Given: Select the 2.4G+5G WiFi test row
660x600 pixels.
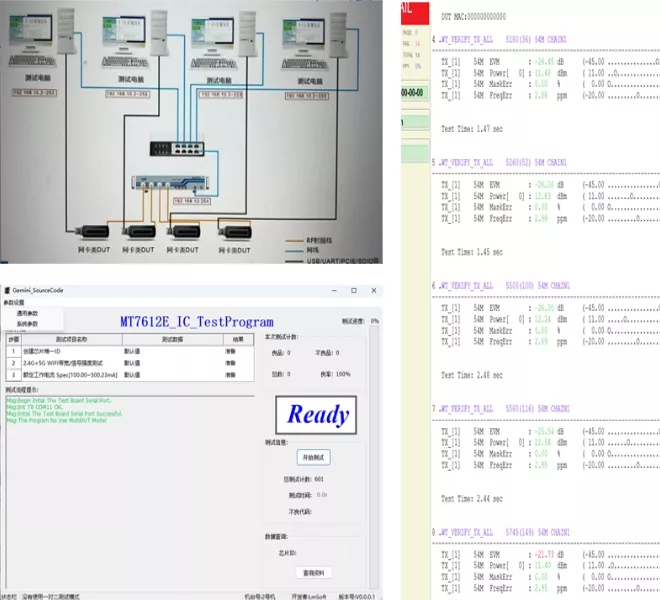Looking at the screenshot, I should (130, 363).
